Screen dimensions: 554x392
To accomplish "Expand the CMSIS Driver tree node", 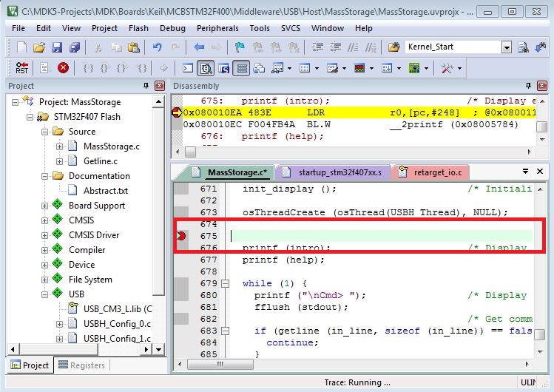I will 45,235.
